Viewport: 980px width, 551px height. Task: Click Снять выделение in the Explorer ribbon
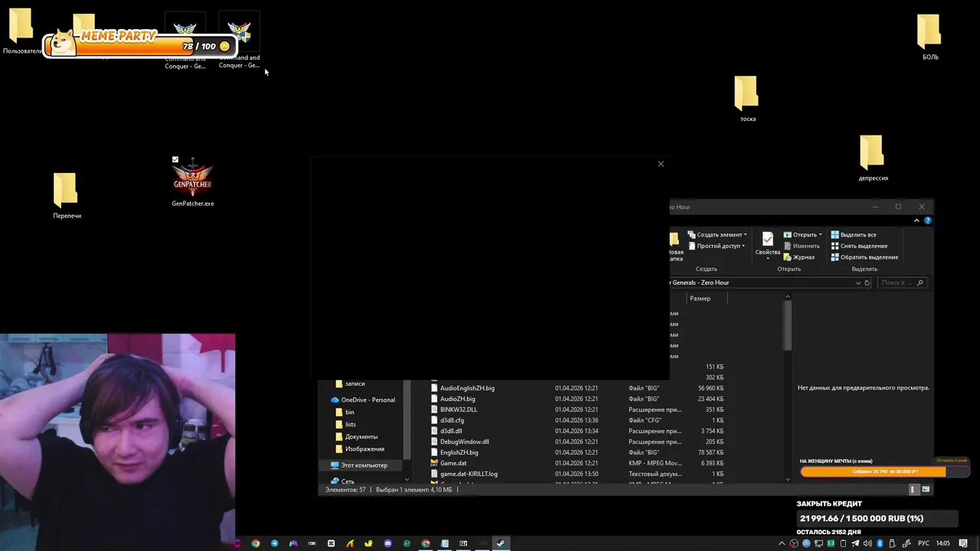click(859, 246)
